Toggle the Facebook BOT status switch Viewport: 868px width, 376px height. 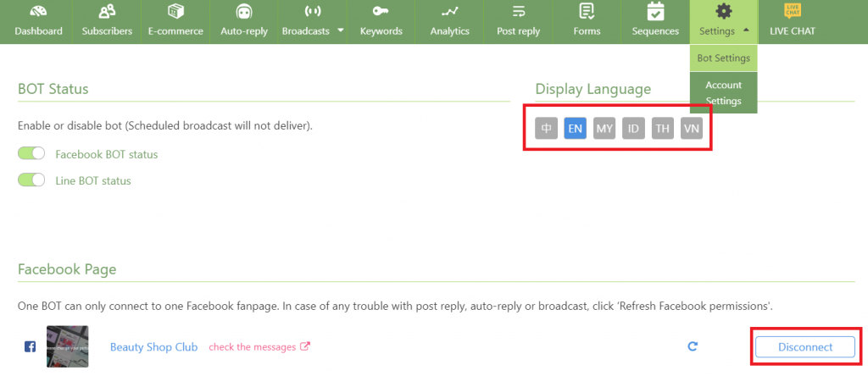(31, 154)
